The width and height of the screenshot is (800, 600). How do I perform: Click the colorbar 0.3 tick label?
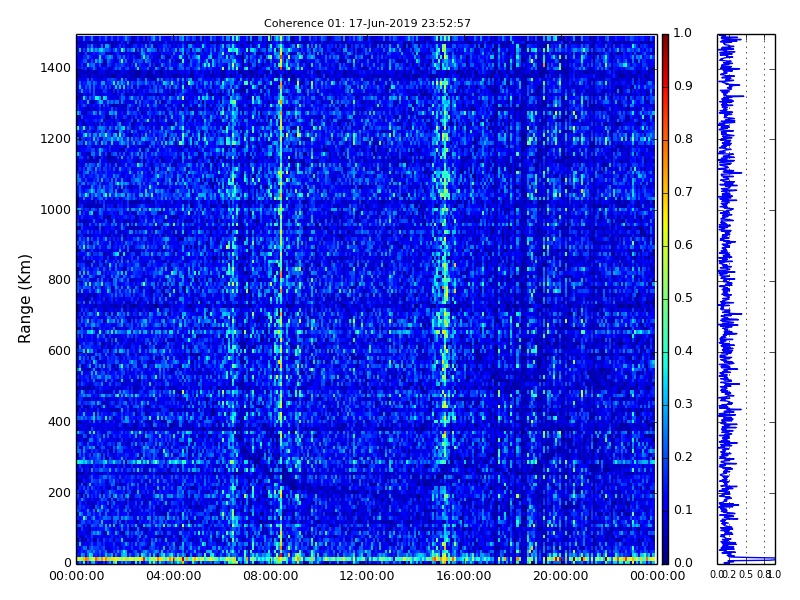click(x=683, y=404)
